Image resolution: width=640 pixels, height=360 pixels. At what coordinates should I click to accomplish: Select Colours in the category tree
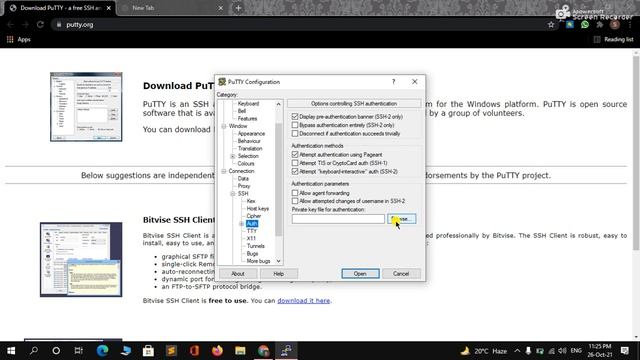[246, 163]
